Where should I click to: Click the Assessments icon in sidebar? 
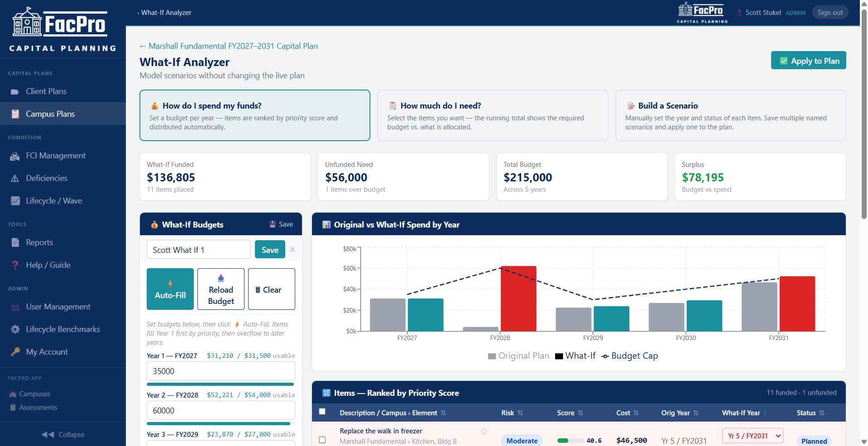13,408
